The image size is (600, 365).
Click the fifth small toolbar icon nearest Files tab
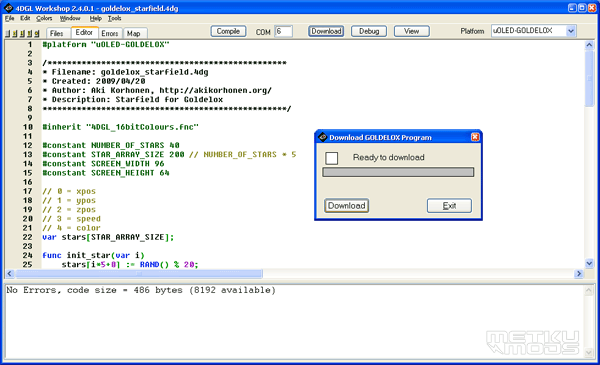coord(37,34)
